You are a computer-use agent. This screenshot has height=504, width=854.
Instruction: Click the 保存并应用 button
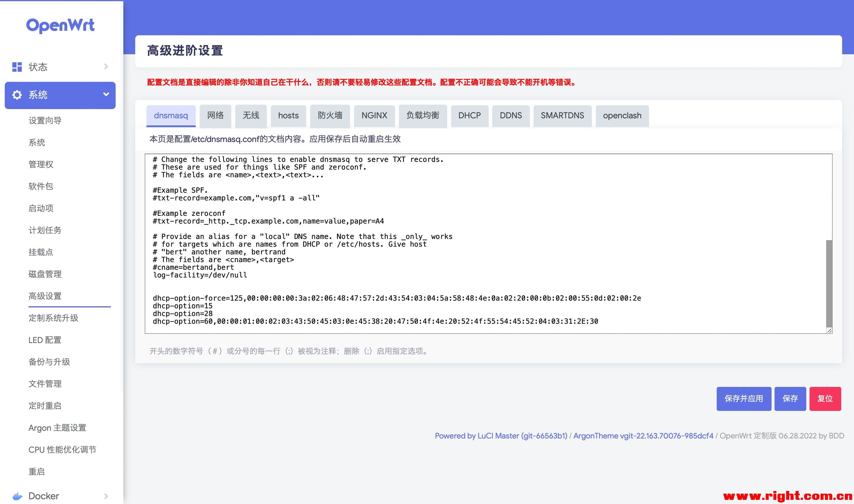(744, 399)
